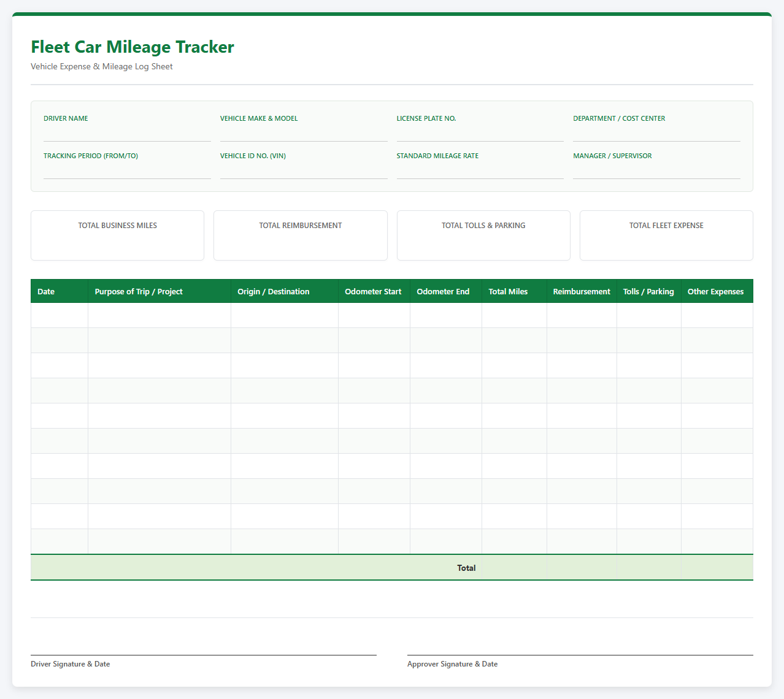
Task: Click the Odometer Start column header
Action: click(x=374, y=291)
